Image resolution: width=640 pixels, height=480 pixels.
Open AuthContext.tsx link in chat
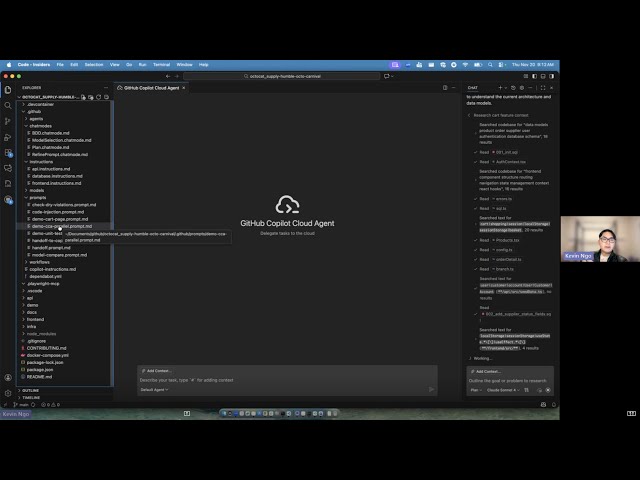(x=510, y=162)
